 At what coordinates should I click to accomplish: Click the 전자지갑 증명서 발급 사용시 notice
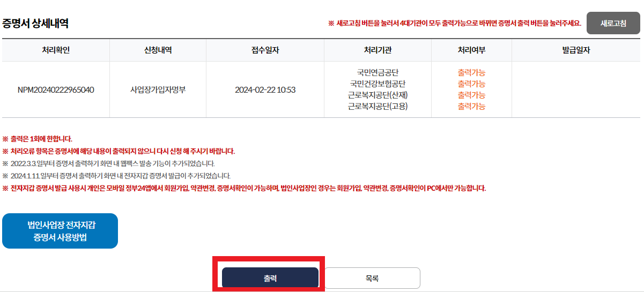pyautogui.click(x=244, y=188)
